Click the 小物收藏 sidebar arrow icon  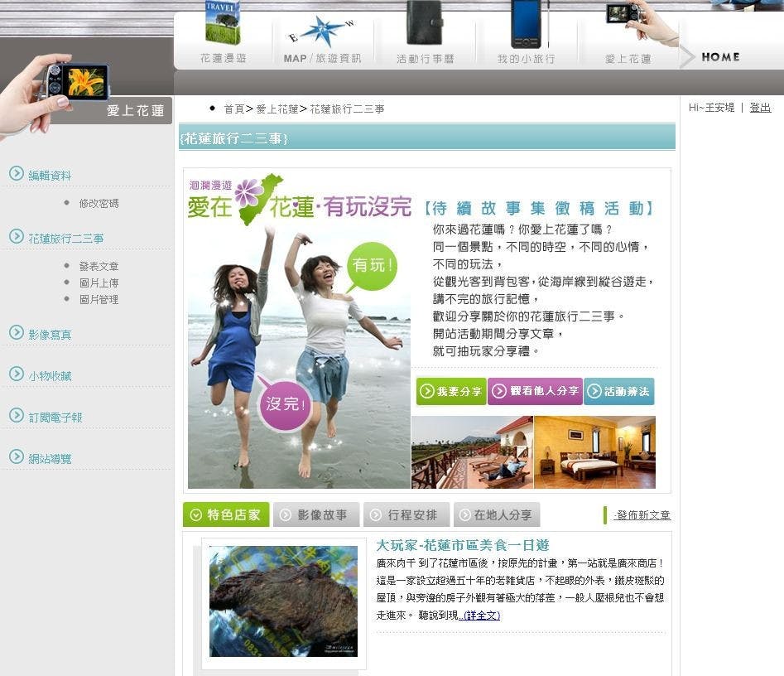pyautogui.click(x=16, y=375)
